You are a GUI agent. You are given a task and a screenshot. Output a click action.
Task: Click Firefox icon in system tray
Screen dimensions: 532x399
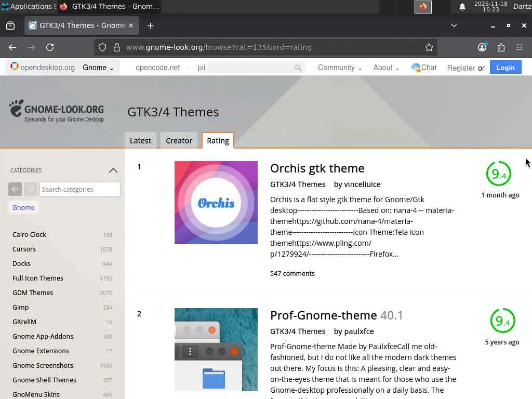(x=423, y=7)
